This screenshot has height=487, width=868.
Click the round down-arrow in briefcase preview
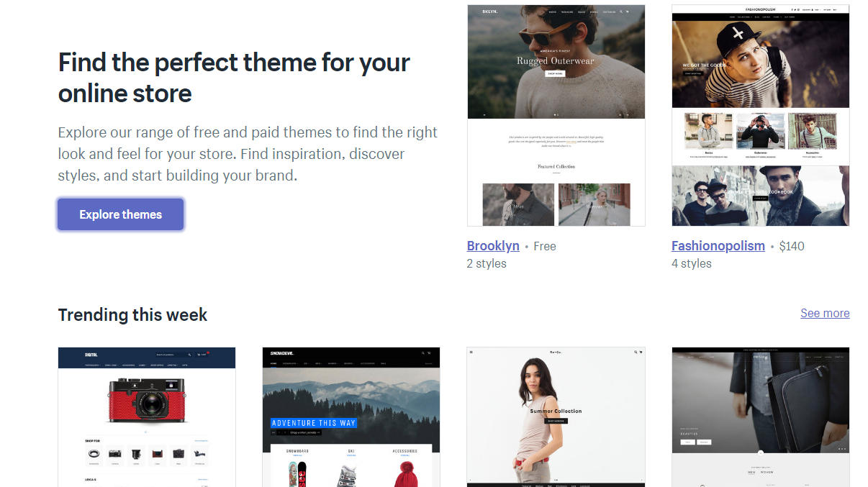[x=761, y=452]
